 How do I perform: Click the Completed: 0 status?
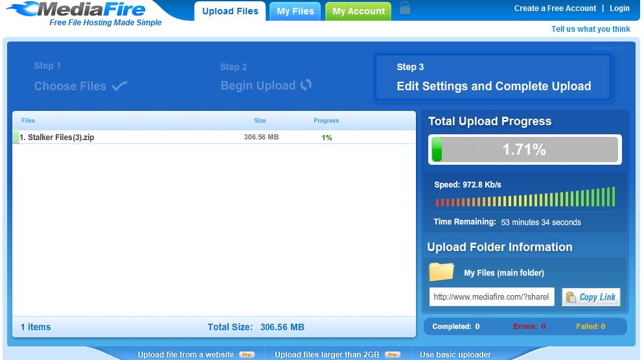456,326
